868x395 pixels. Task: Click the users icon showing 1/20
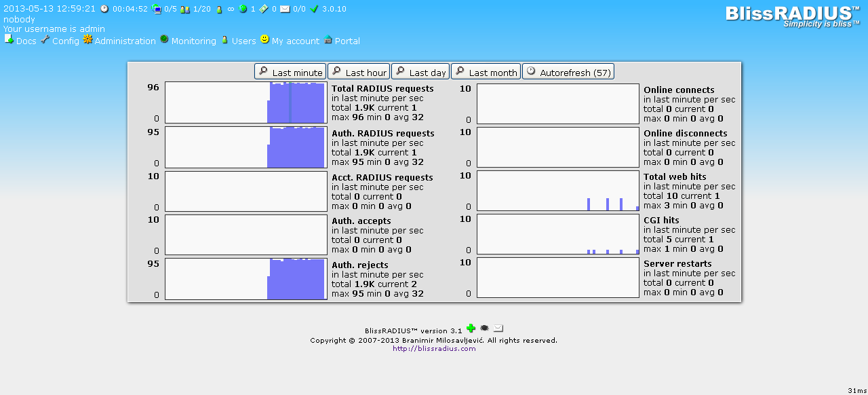(x=184, y=9)
